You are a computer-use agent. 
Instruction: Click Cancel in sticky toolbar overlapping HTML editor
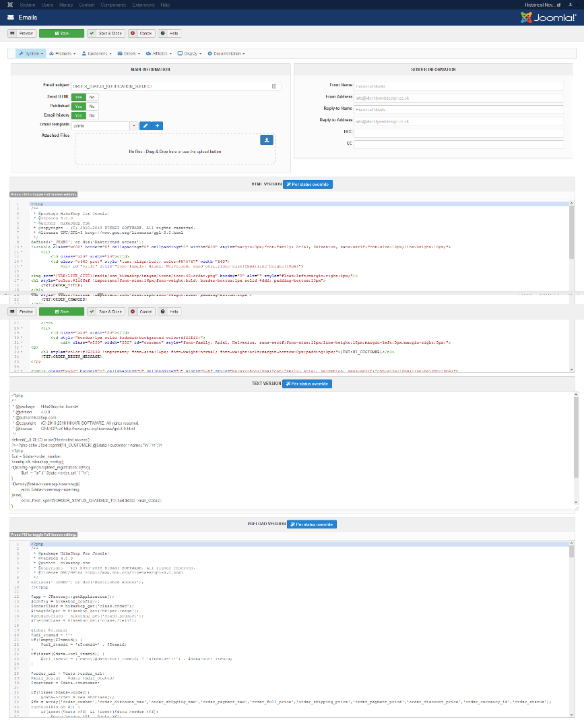coord(141,312)
